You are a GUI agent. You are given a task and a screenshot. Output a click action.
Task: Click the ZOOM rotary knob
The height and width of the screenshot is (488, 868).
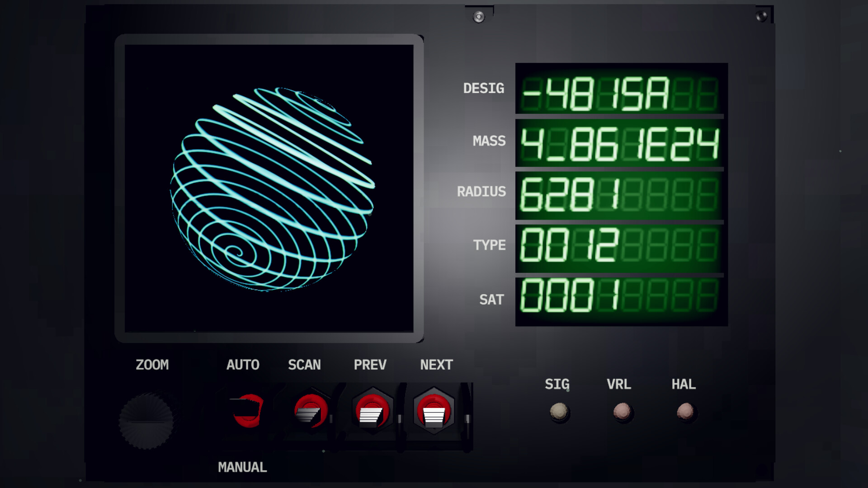pyautogui.click(x=146, y=421)
